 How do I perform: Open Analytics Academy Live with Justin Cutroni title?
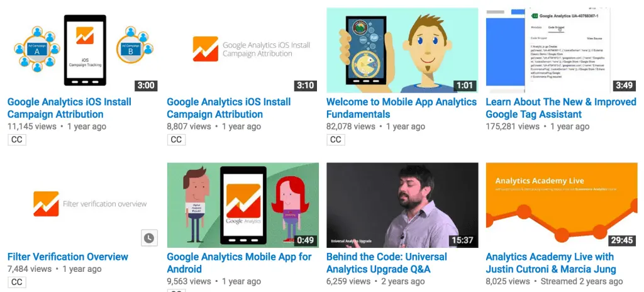click(x=551, y=263)
